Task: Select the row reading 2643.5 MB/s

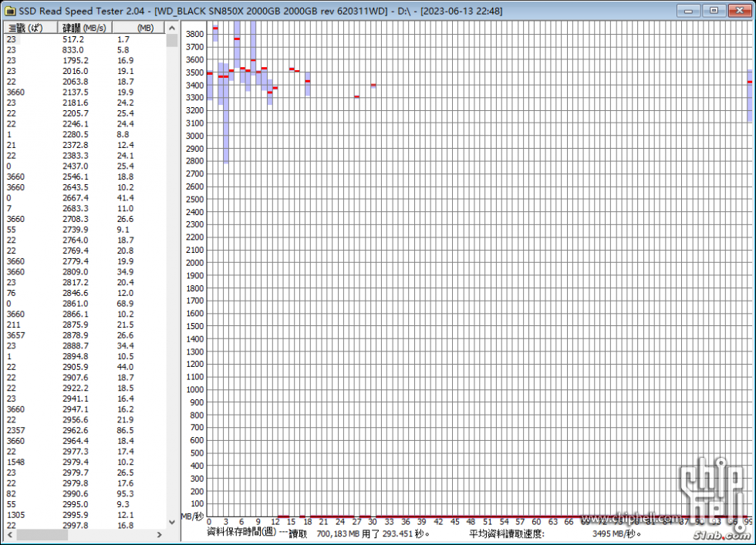Action: (x=85, y=187)
